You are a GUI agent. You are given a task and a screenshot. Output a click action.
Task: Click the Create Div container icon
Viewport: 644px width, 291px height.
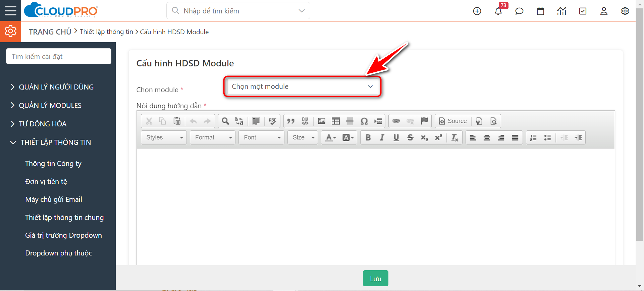click(305, 121)
